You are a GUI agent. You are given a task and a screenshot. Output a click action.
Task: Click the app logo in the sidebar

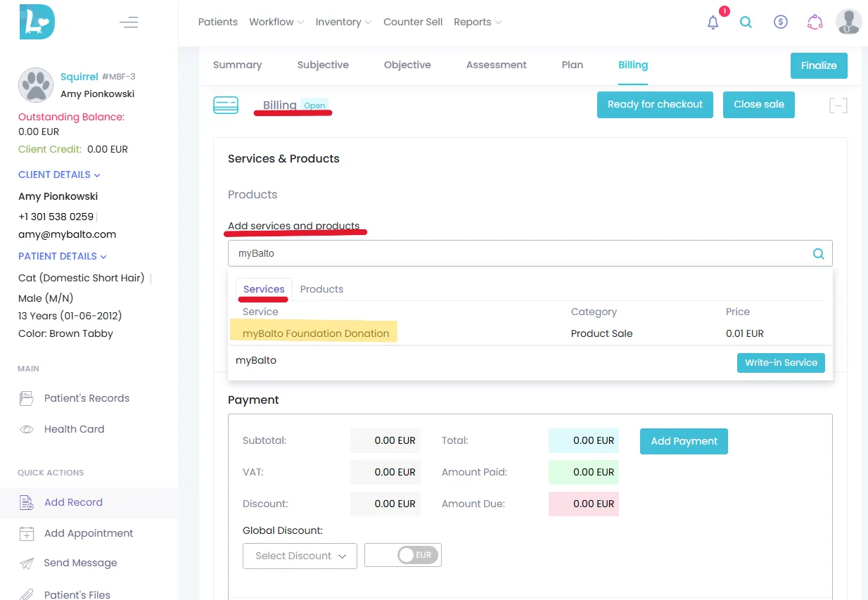[x=37, y=22]
